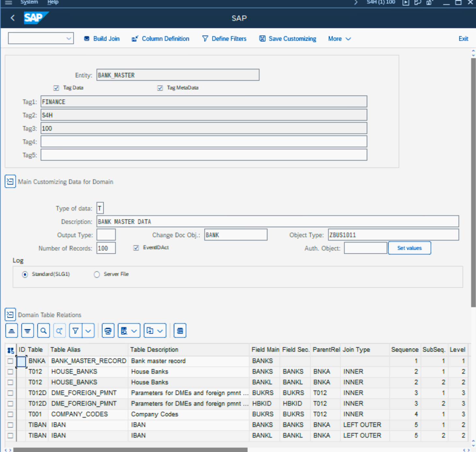Click the Set values button

click(409, 248)
